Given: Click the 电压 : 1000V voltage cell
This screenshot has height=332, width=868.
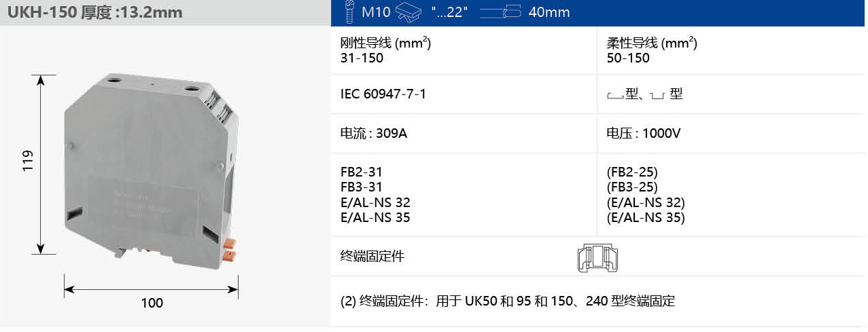Looking at the screenshot, I should 643,134.
